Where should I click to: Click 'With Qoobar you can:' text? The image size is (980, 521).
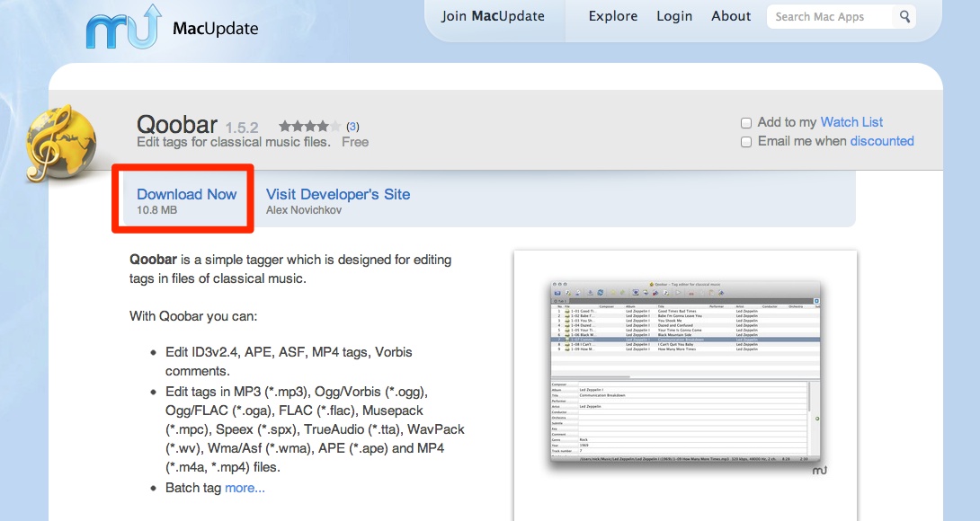pyautogui.click(x=193, y=316)
